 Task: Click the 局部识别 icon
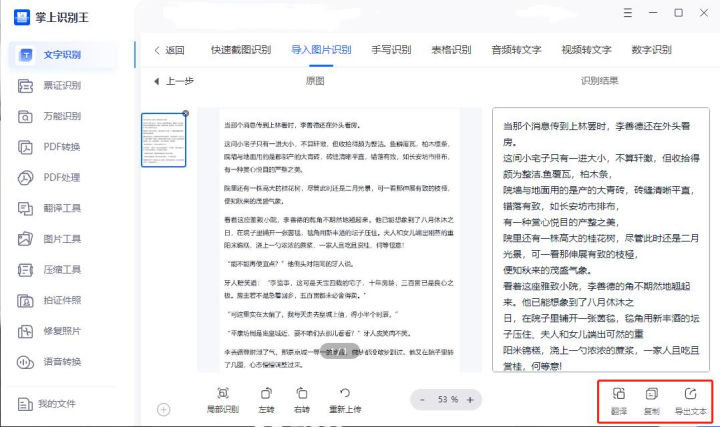[x=223, y=393]
